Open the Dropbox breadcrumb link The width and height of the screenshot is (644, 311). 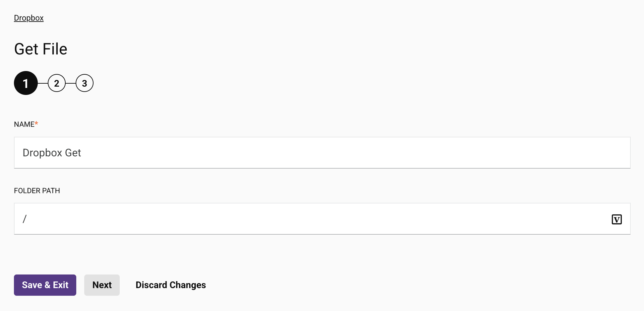(x=29, y=18)
